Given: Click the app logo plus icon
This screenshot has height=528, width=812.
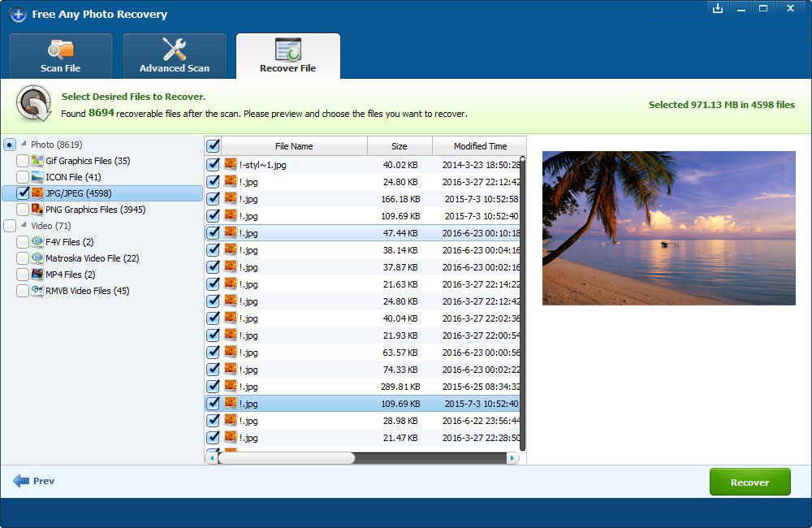Looking at the screenshot, I should click(x=18, y=15).
